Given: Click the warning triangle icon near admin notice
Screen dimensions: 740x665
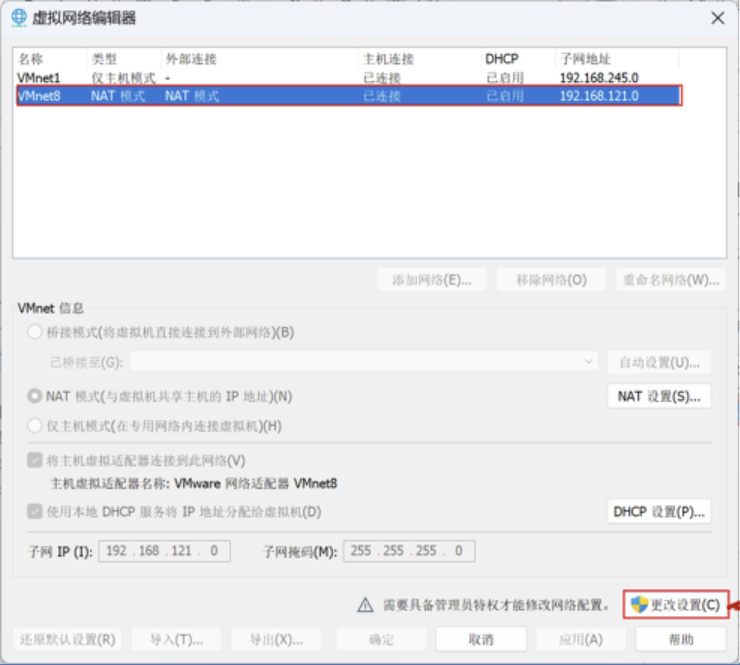Looking at the screenshot, I should (x=365, y=605).
